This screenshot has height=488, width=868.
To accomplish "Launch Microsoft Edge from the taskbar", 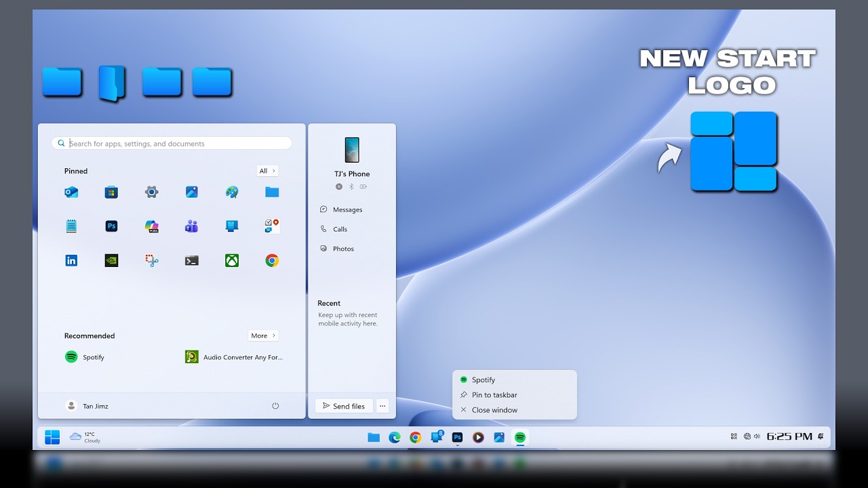I will click(395, 438).
